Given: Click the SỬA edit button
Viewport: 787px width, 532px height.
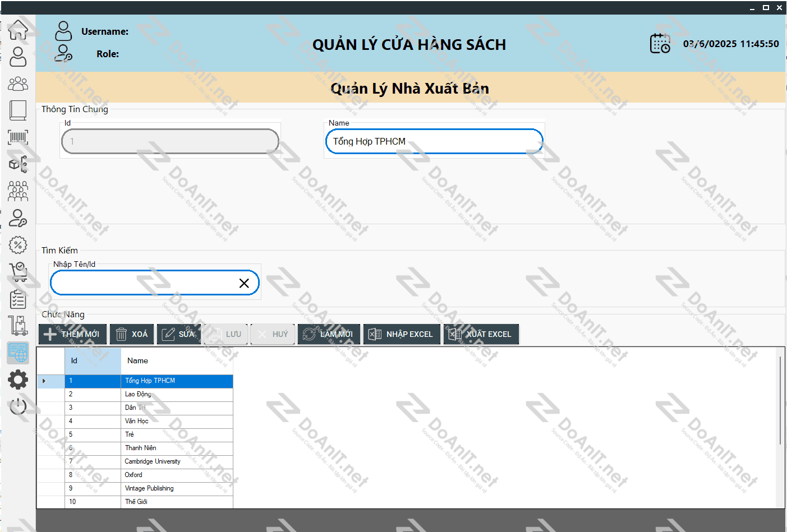Looking at the screenshot, I should point(178,334).
